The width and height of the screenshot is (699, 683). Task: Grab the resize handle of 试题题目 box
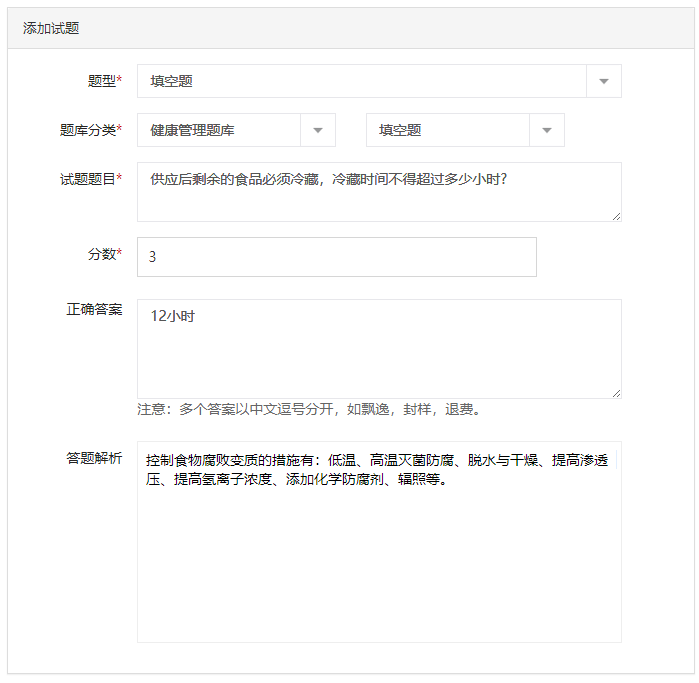pyautogui.click(x=617, y=217)
